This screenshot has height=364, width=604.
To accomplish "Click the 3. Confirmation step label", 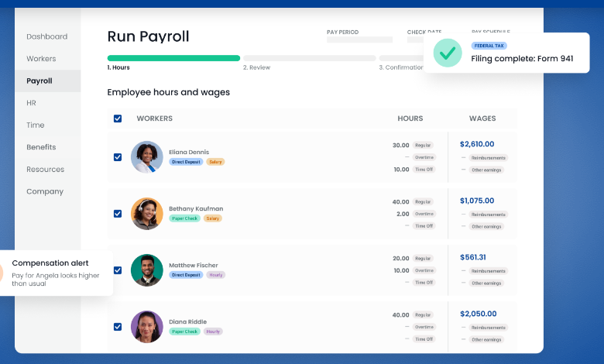I will click(x=401, y=67).
